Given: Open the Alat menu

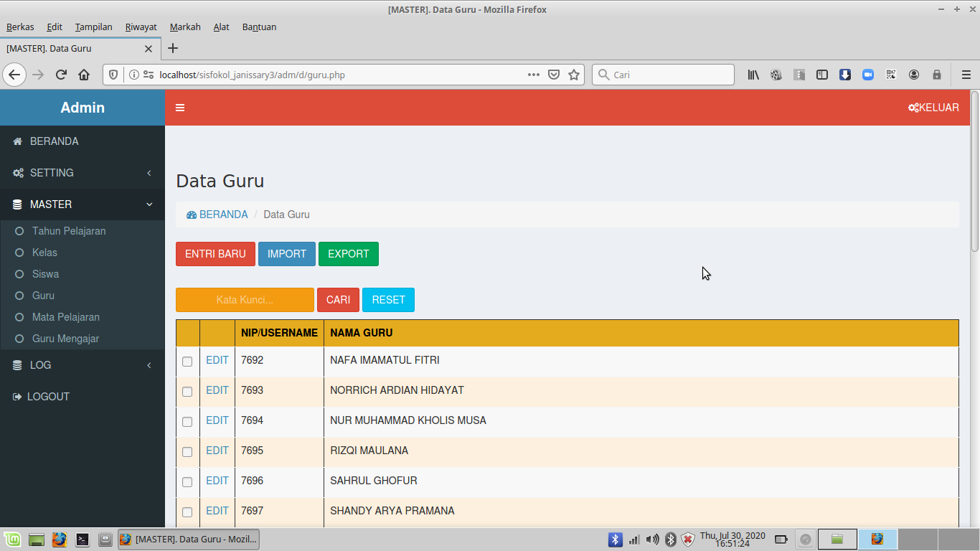Looking at the screenshot, I should coord(221,27).
